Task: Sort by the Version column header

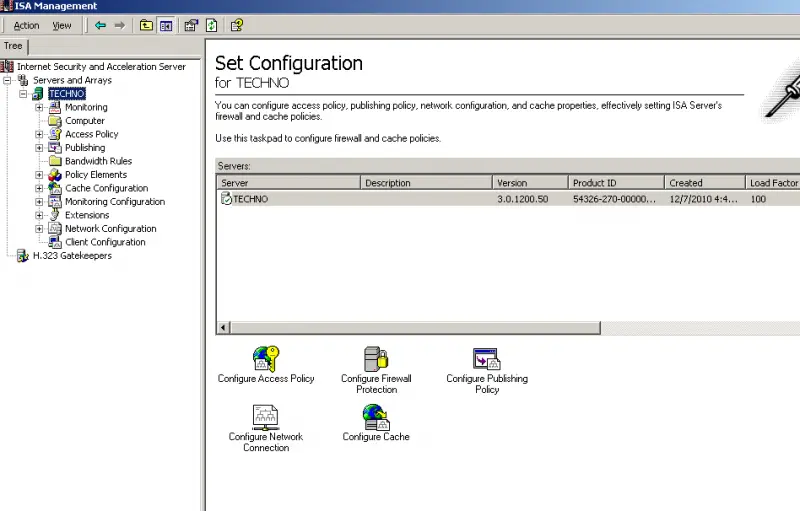Action: click(x=530, y=183)
